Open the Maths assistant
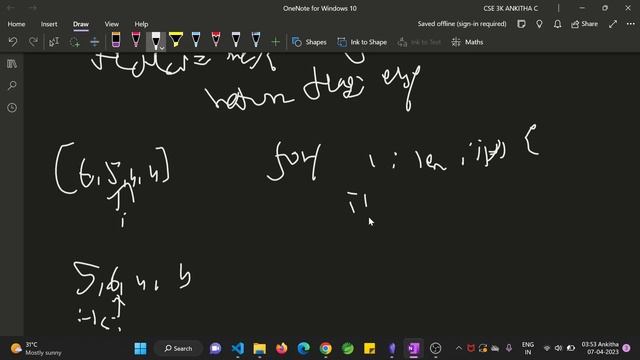The height and width of the screenshot is (360, 640). (x=467, y=42)
